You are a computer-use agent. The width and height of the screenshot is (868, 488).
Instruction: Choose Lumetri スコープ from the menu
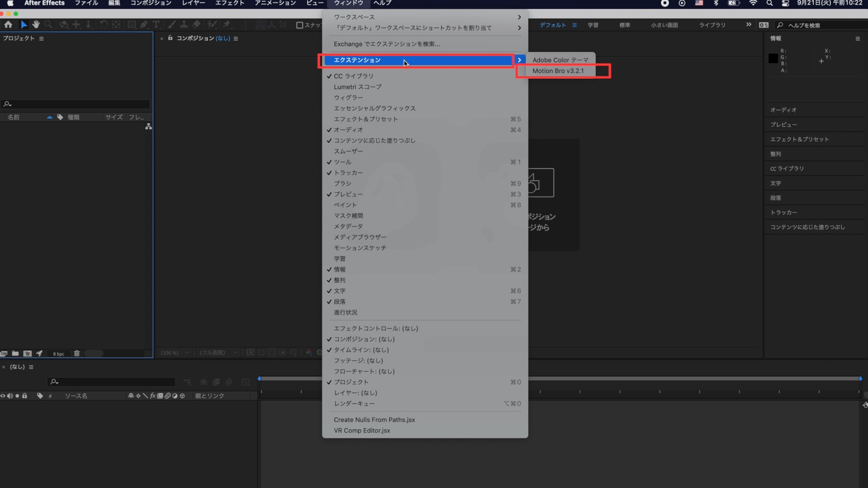point(357,87)
